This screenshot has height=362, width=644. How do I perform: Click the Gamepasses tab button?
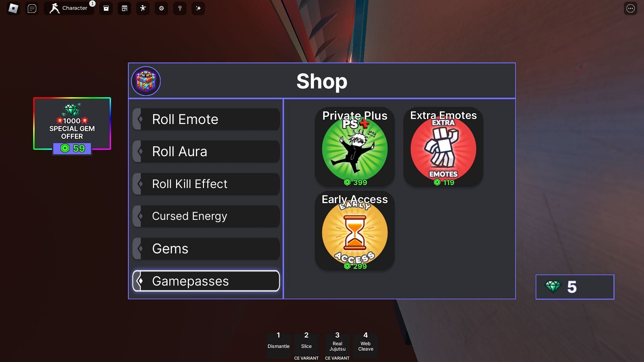pyautogui.click(x=206, y=281)
